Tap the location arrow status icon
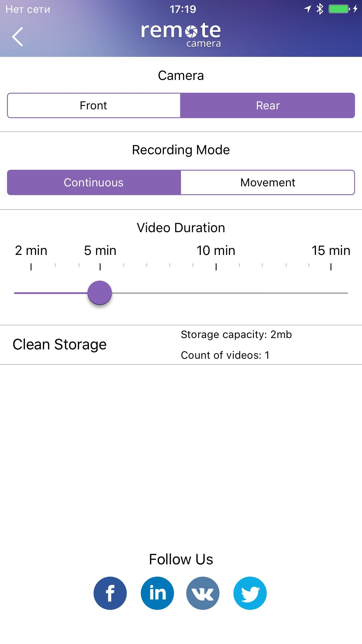 point(307,9)
